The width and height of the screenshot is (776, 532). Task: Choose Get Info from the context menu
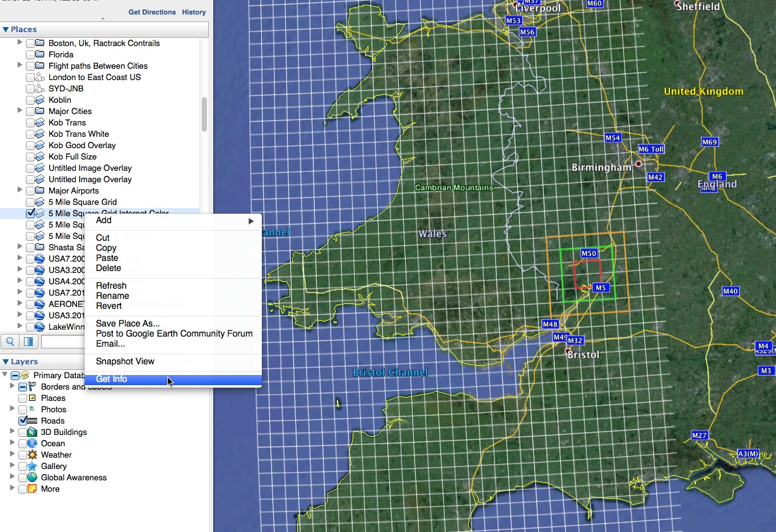click(x=112, y=379)
